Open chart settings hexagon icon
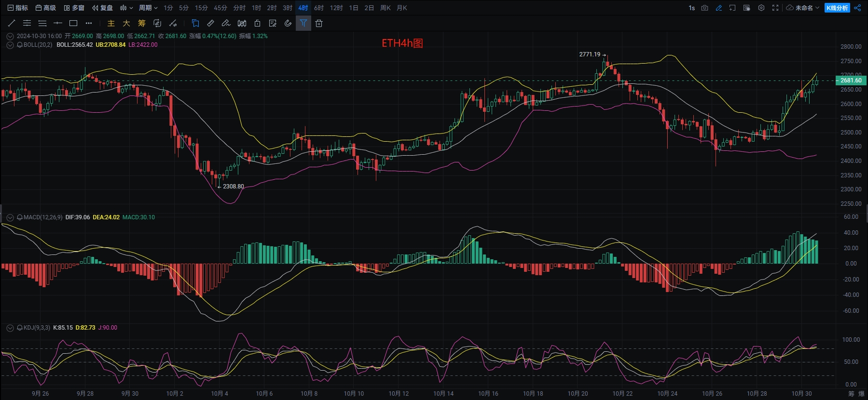 [761, 8]
